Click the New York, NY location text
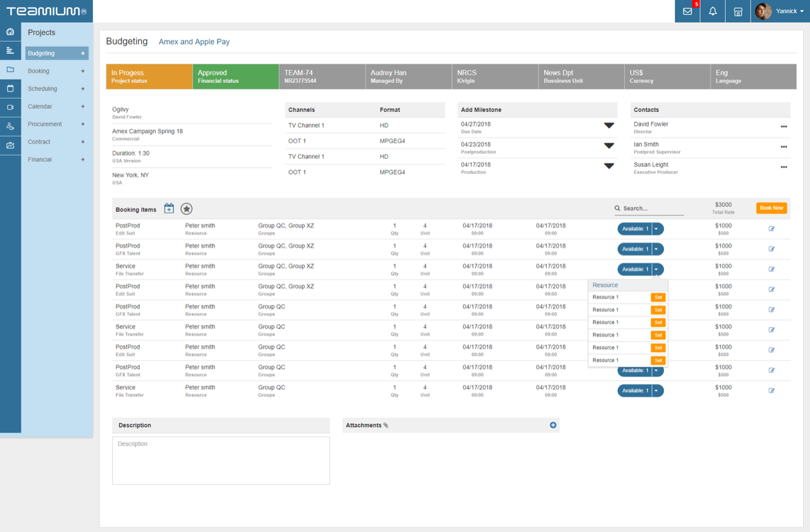Screen dimensions: 810x532 click(131, 175)
